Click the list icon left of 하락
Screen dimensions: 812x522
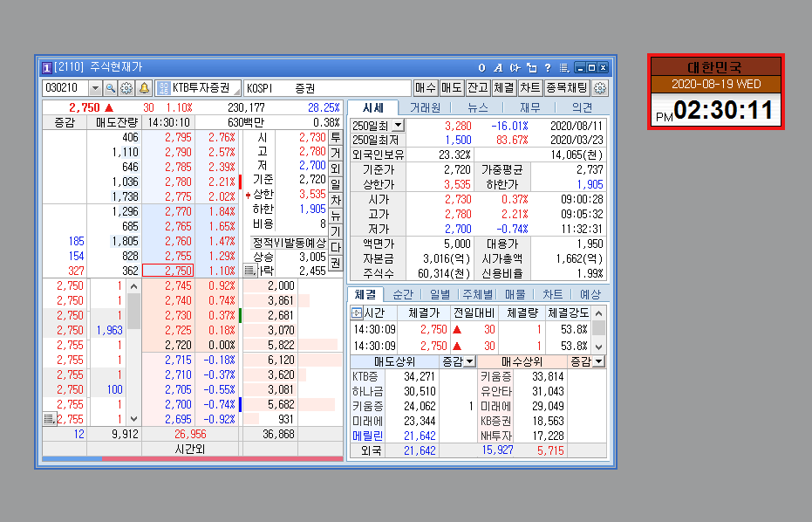click(x=249, y=271)
